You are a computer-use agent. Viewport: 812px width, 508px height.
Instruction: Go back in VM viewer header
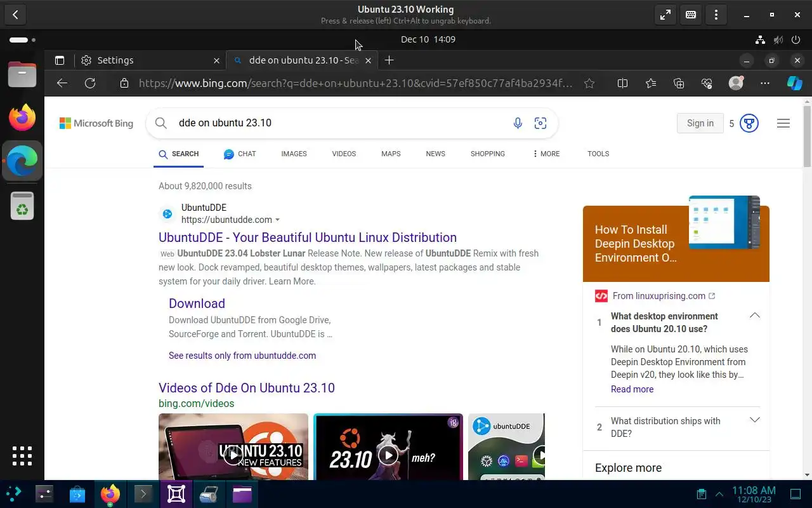[15, 15]
